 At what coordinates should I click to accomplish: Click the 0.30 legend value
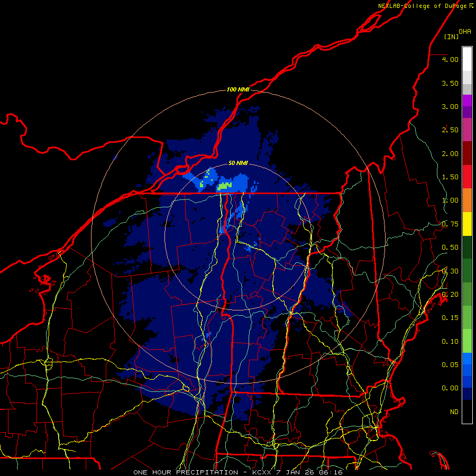[x=450, y=271]
